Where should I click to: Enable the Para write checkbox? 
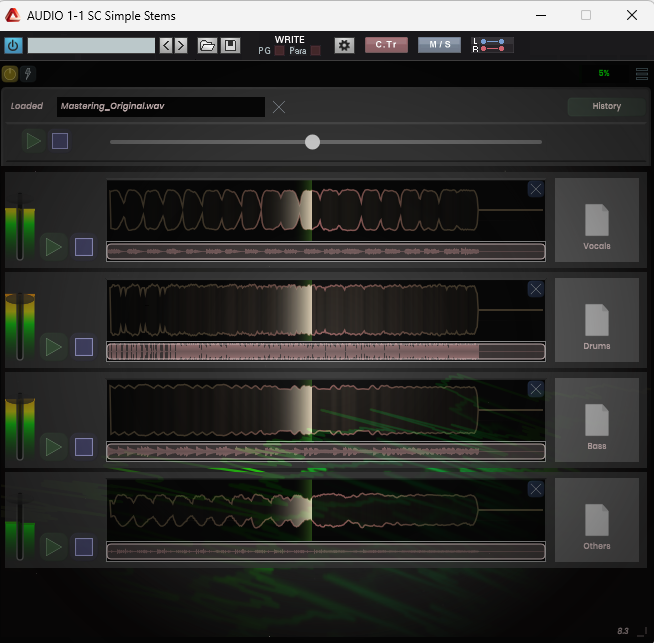pyautogui.click(x=316, y=51)
